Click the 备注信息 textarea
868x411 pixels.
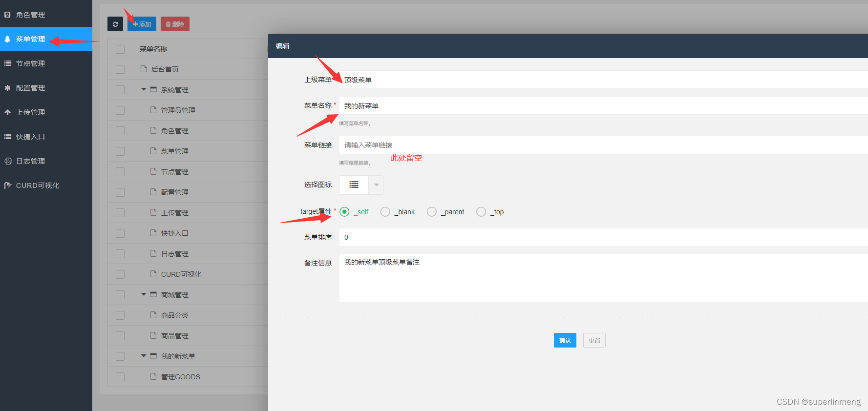pyautogui.click(x=603, y=278)
